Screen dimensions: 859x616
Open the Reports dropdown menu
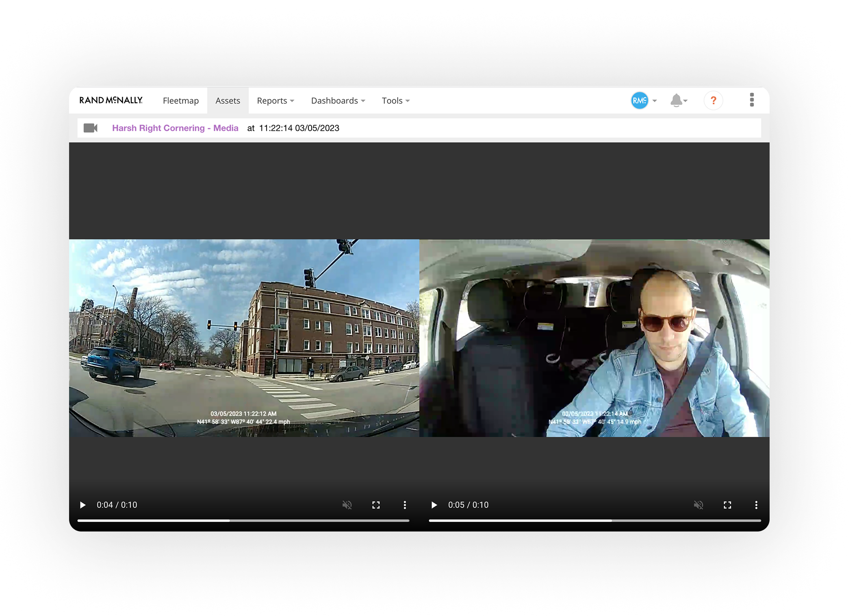[x=275, y=101]
